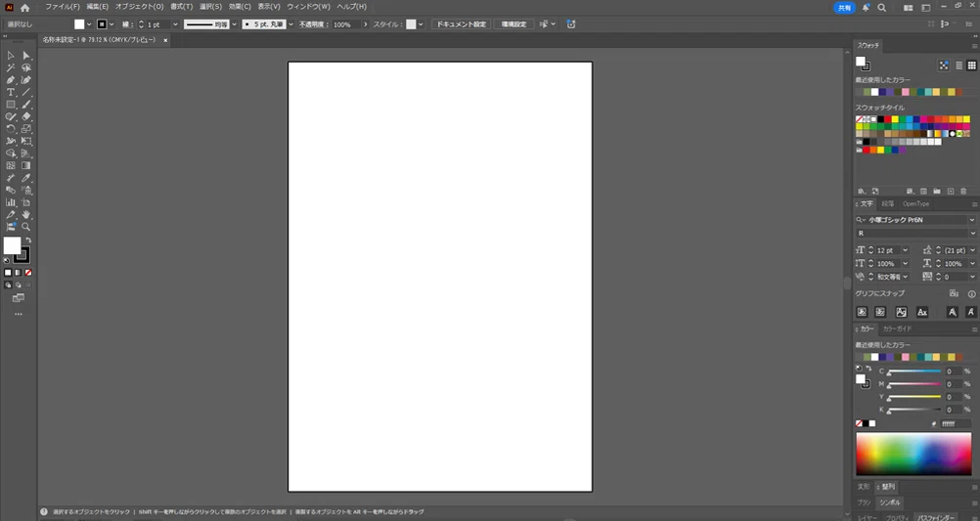Open the font family dropdown 小塚ゴシック Pr6N
Image resolution: width=980 pixels, height=521 pixels.
972,220
